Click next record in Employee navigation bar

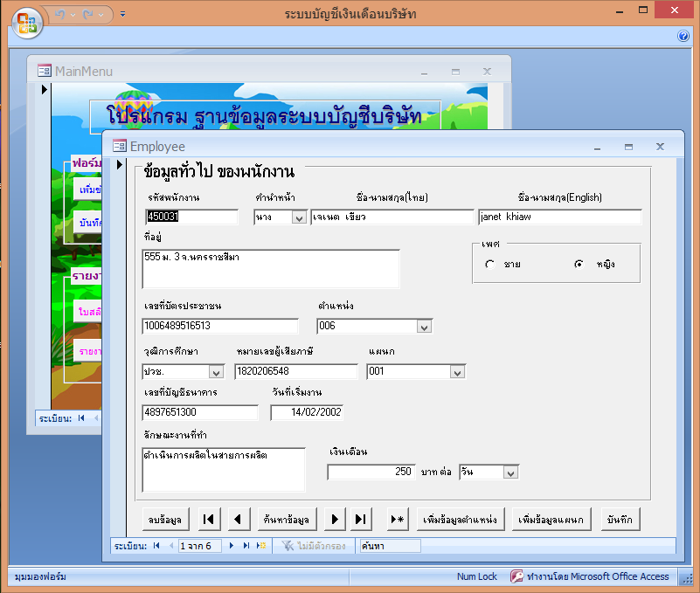pos(232,545)
